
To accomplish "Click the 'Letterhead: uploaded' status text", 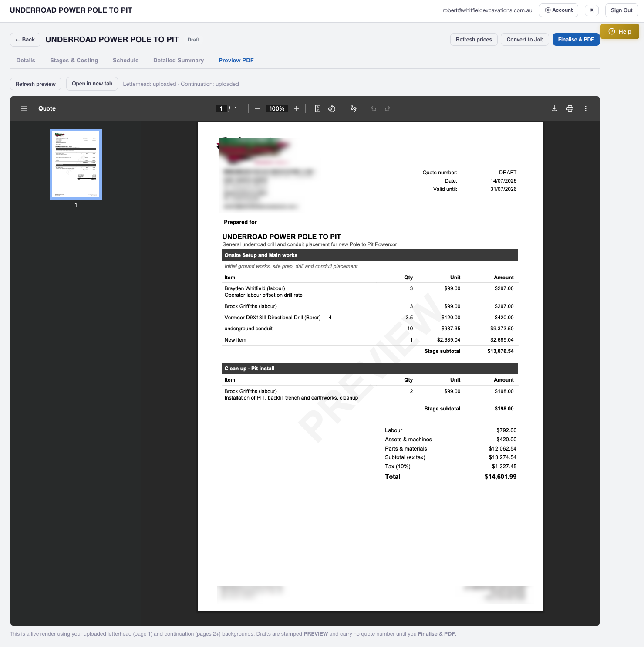I will pyautogui.click(x=149, y=84).
